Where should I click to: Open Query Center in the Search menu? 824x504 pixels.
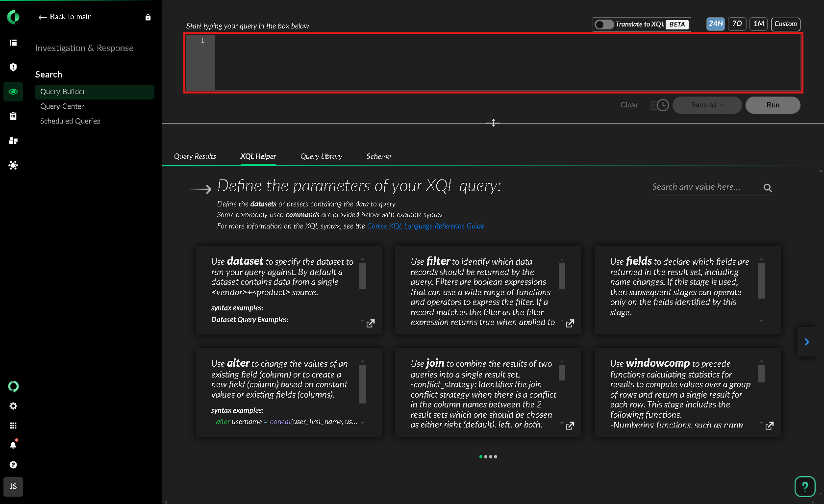pyautogui.click(x=62, y=106)
